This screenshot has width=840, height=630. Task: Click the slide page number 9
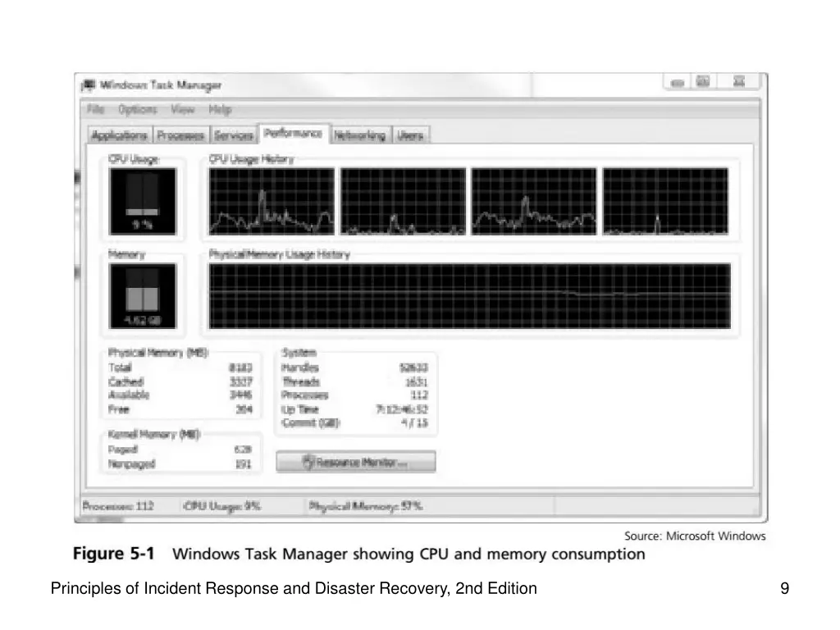click(784, 588)
